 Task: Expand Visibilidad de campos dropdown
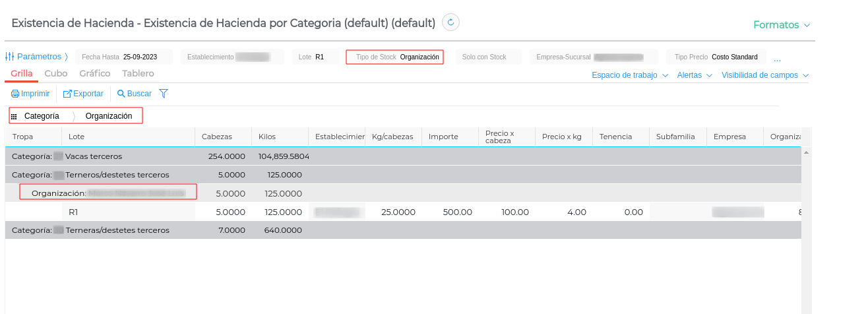tap(764, 75)
